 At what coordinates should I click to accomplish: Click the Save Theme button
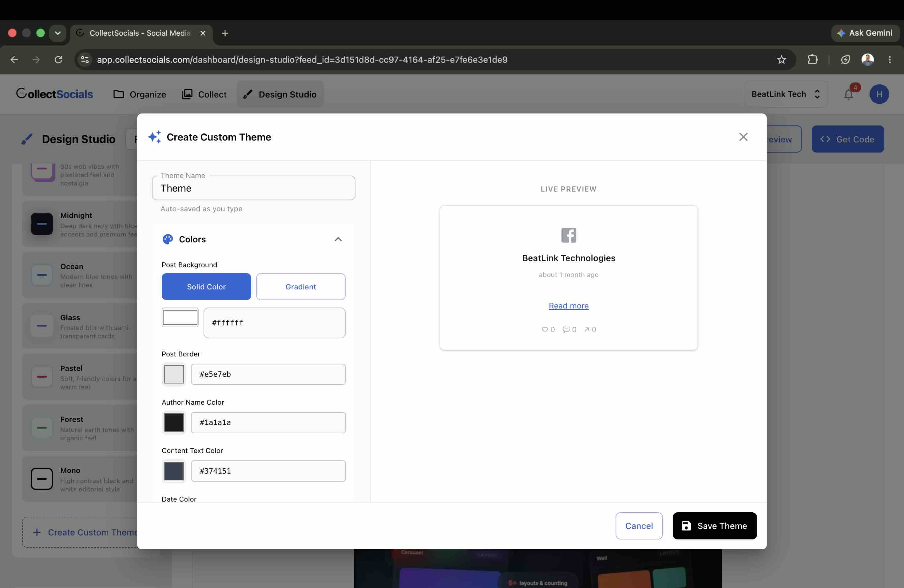[x=715, y=526]
